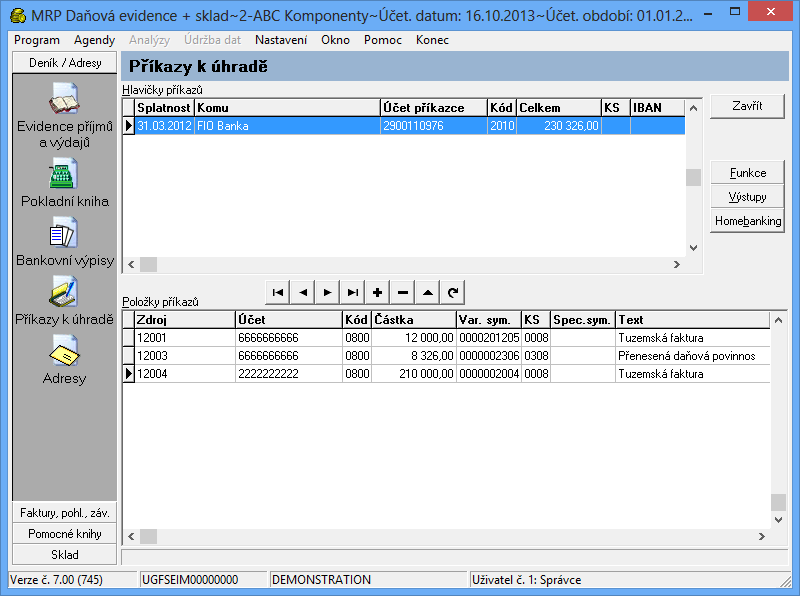Click down arrow of header table scrollbar

click(x=694, y=248)
